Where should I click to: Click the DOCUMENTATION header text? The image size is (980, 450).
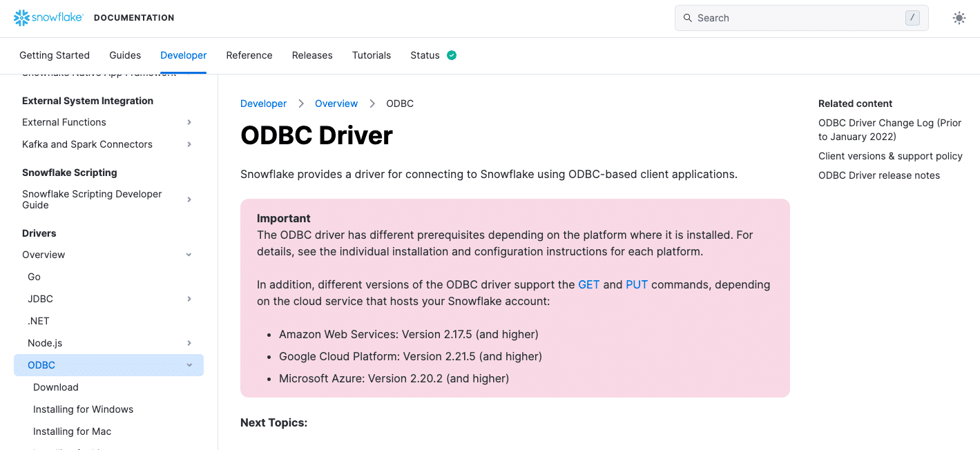(134, 18)
